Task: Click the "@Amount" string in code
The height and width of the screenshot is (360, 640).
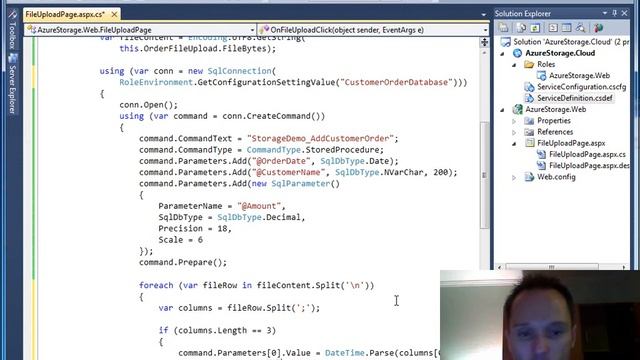Action: point(259,206)
